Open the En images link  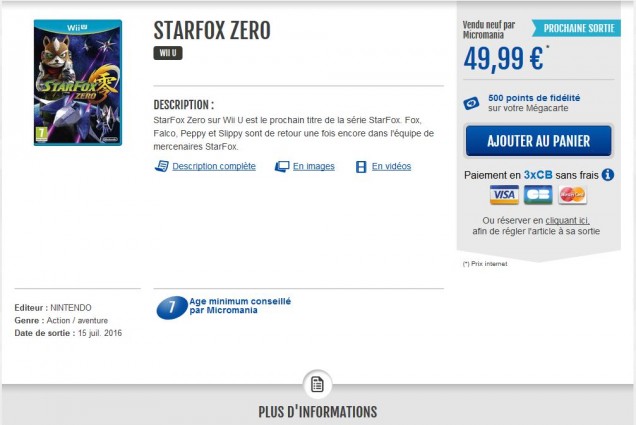[x=313, y=167]
